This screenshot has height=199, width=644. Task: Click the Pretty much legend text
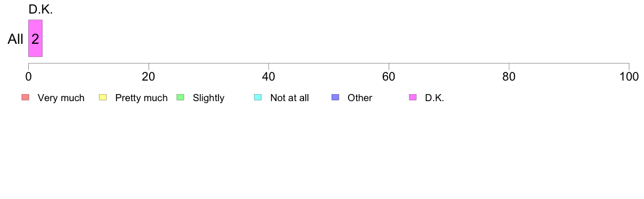point(141,98)
